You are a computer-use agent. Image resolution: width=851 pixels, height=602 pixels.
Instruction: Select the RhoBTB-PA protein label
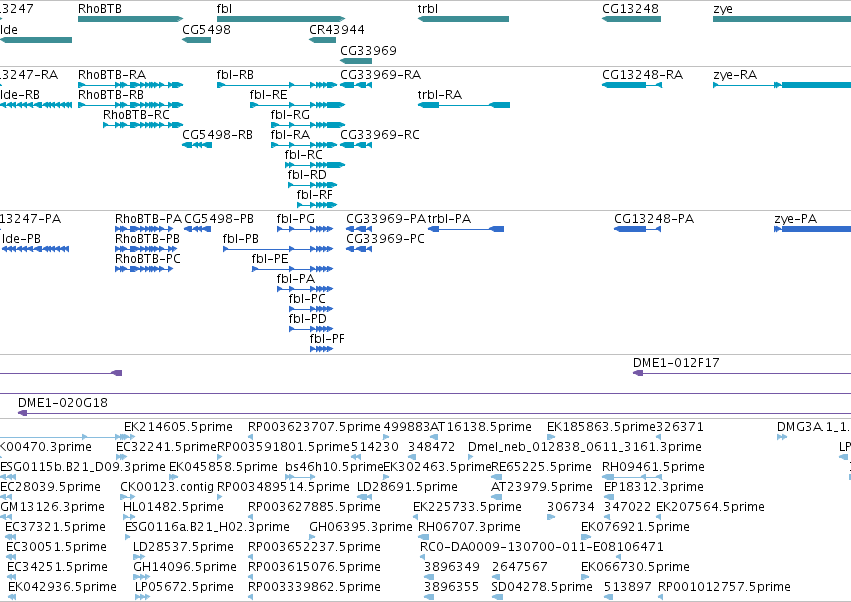pyautogui.click(x=148, y=219)
